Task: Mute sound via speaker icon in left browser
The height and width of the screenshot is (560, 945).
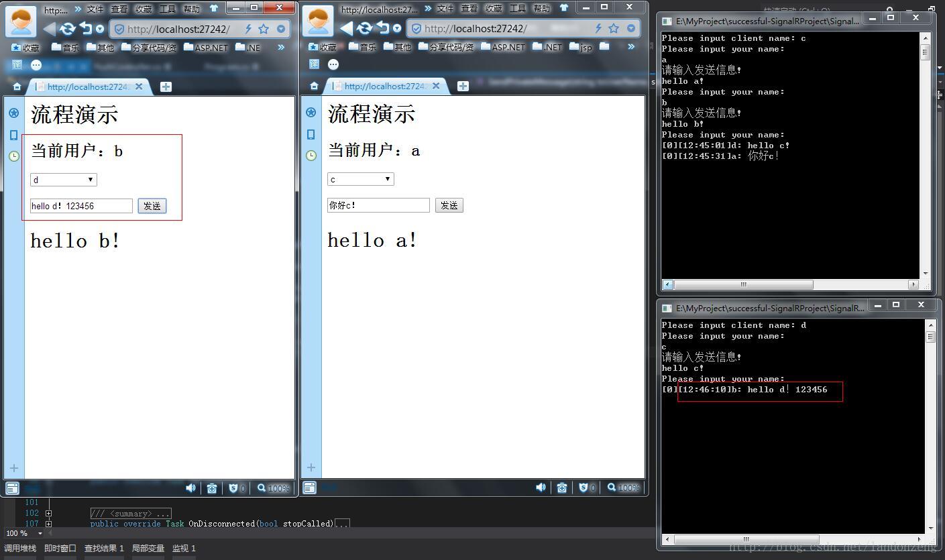Action: point(191,488)
